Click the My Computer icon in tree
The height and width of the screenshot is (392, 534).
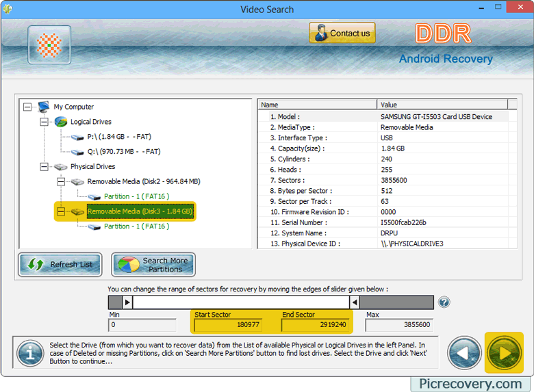pos(44,107)
